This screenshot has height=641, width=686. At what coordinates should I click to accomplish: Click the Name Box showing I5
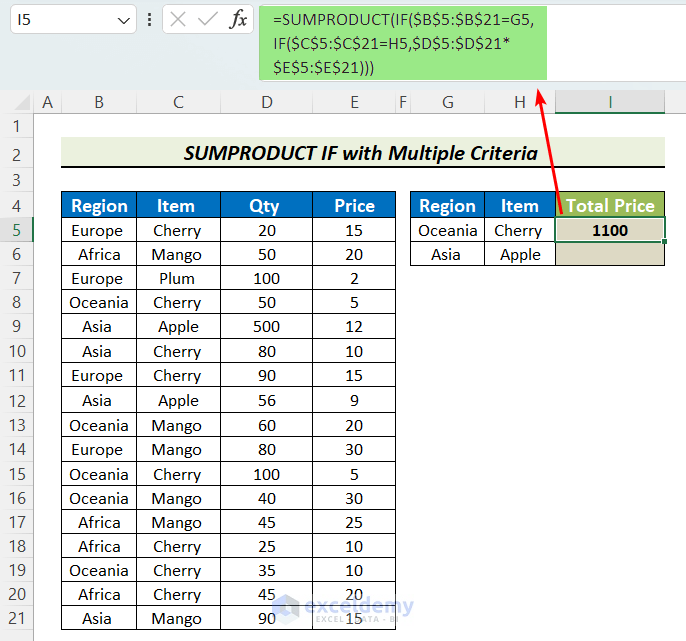click(73, 20)
